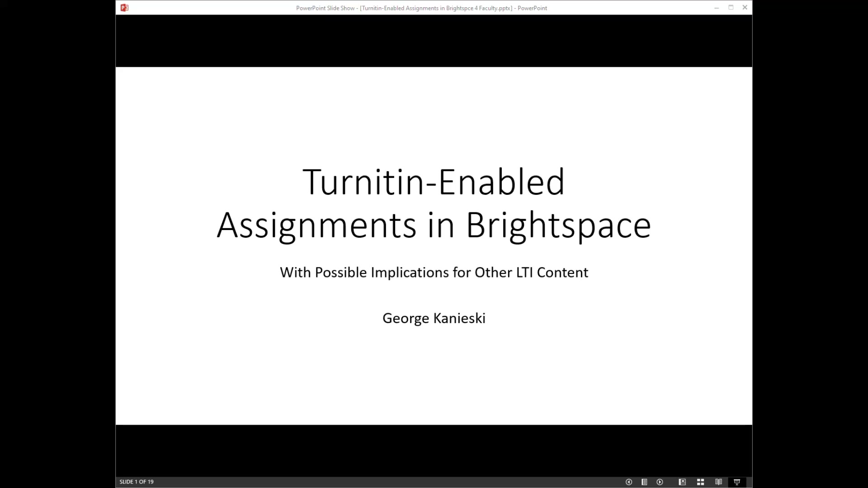Image resolution: width=868 pixels, height=488 pixels.
Task: Advance to the next slide arrow
Action: [x=660, y=482]
